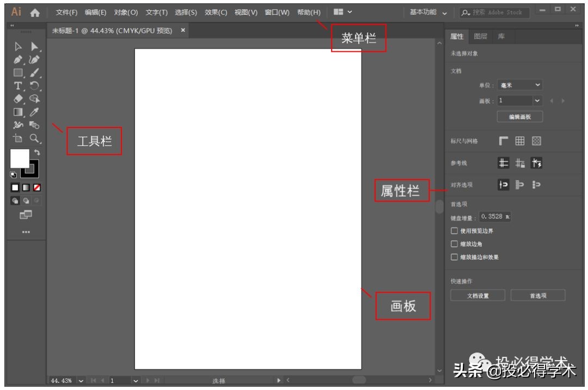Toggle the show grid icon
This screenshot has height=390, width=588.
pyautogui.click(x=520, y=141)
